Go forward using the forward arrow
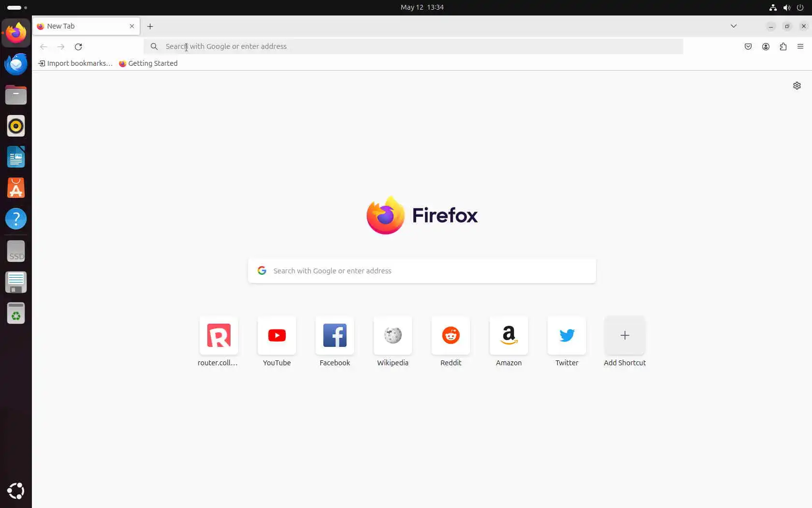 (x=61, y=46)
